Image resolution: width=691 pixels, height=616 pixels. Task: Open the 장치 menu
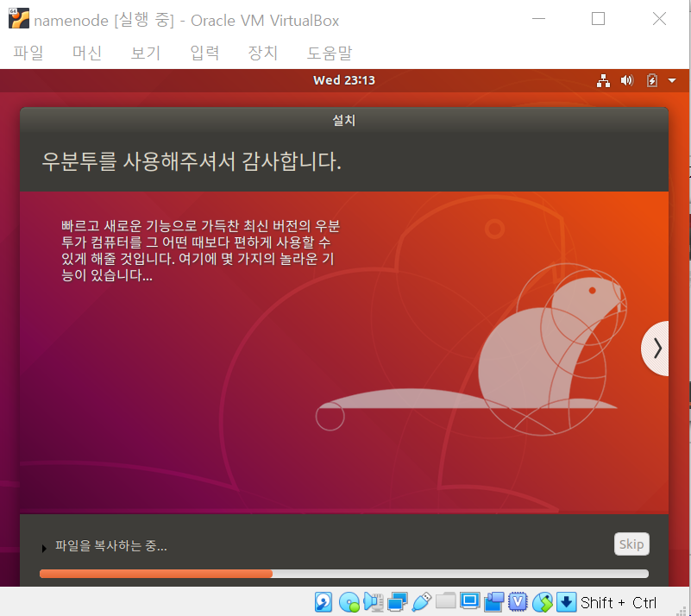point(262,53)
